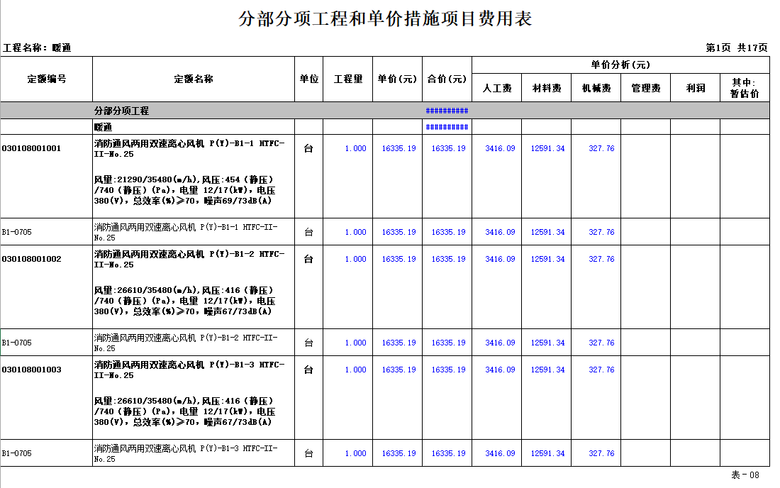Image resolution: width=780 pixels, height=488 pixels.
Task: Click the 机械费 column header
Action: tap(597, 89)
